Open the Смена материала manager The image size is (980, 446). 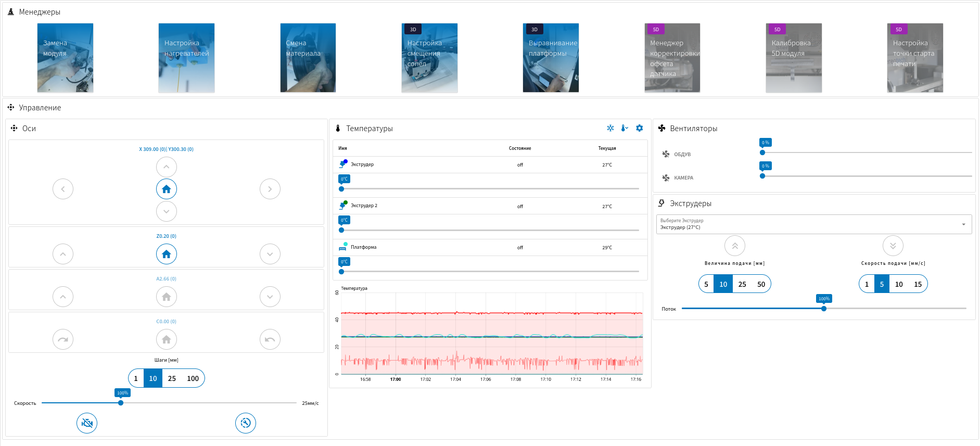pyautogui.click(x=308, y=58)
